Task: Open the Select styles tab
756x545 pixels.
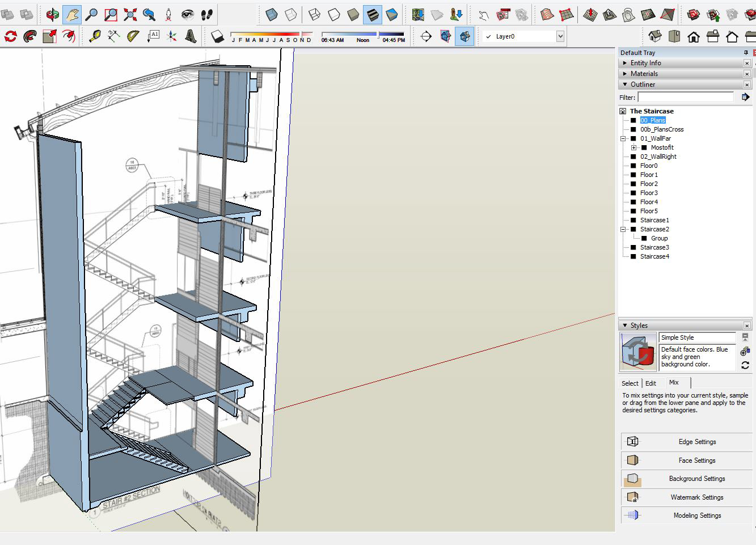Action: (630, 383)
